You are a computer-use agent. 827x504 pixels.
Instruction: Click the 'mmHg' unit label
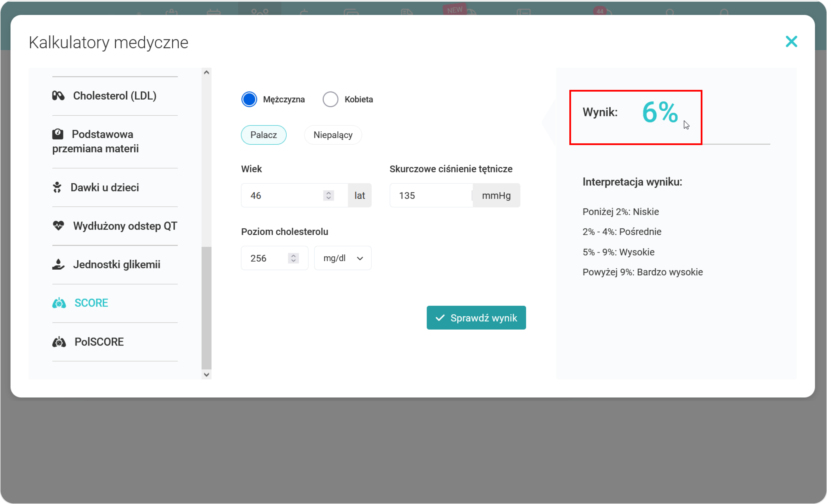pos(497,195)
